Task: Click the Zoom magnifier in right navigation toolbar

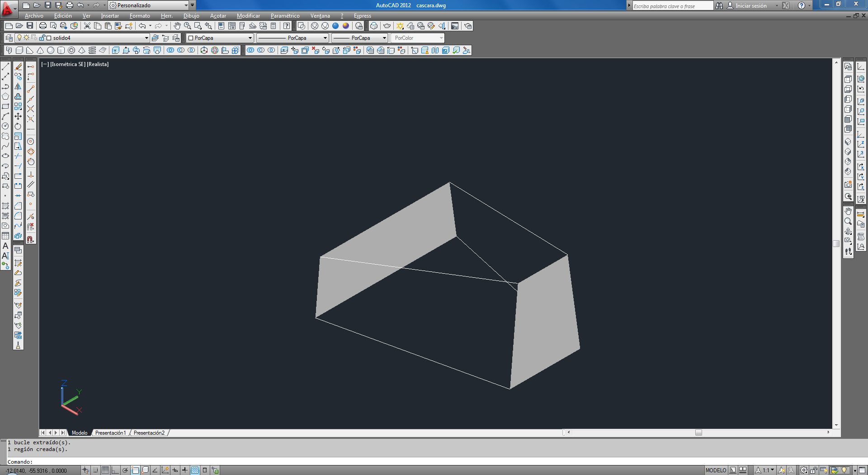Action: click(x=848, y=221)
